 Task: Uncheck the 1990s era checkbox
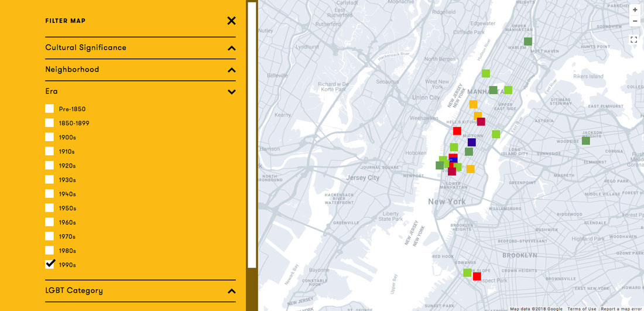(x=50, y=265)
